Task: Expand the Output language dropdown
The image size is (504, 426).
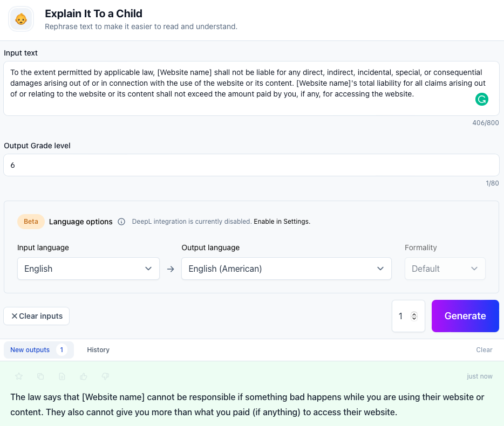Action: click(286, 269)
